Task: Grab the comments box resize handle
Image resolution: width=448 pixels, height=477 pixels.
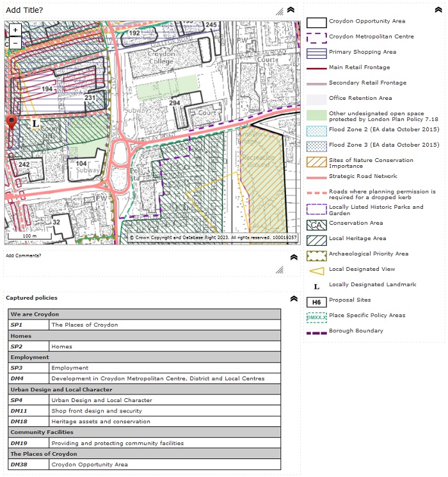Action: (x=280, y=270)
